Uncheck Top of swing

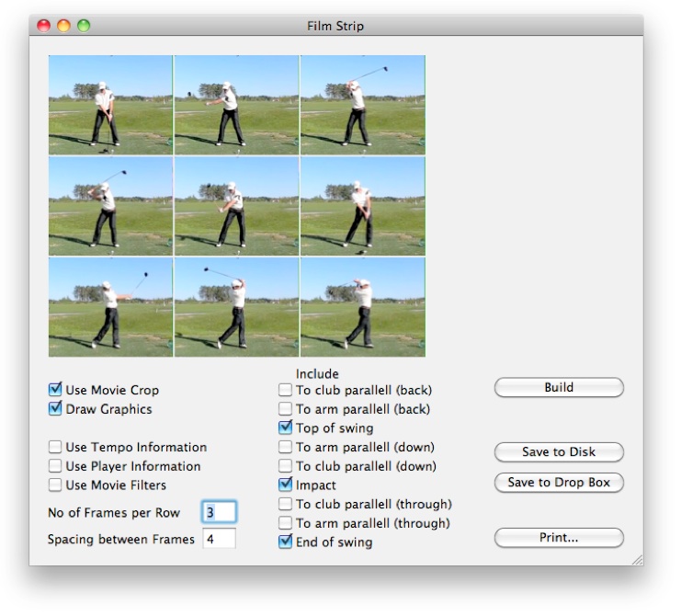(285, 428)
